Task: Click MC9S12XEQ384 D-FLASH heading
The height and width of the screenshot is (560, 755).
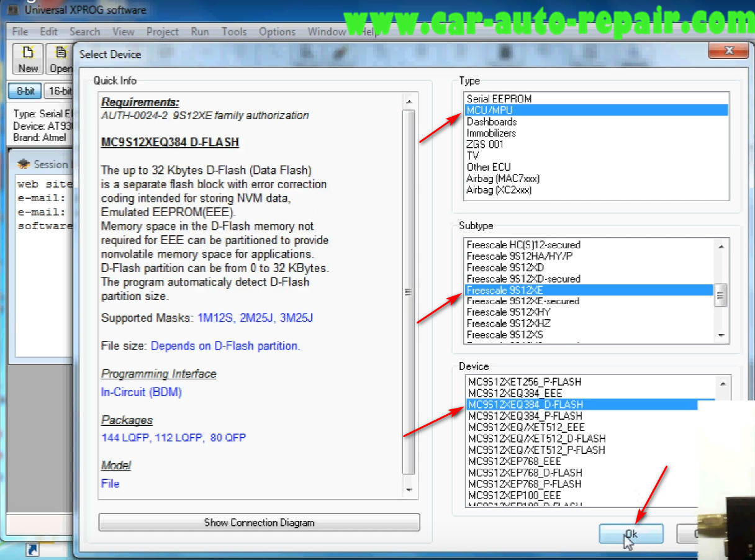Action: point(170,142)
